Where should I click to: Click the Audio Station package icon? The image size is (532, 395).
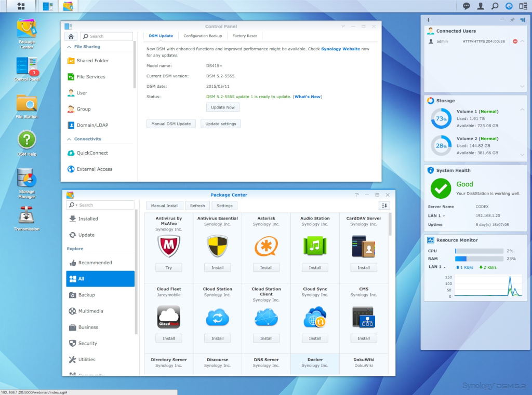315,246
